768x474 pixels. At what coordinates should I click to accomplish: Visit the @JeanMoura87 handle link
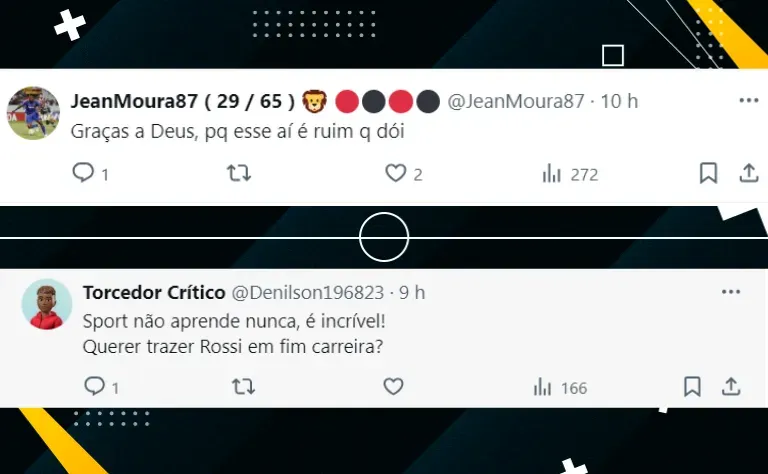(x=516, y=101)
